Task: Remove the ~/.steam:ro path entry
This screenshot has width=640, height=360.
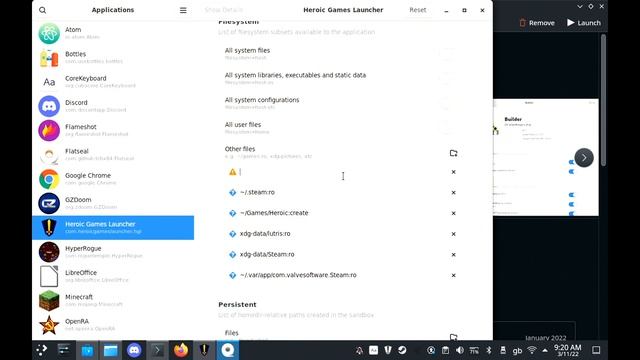Action: pyautogui.click(x=453, y=193)
